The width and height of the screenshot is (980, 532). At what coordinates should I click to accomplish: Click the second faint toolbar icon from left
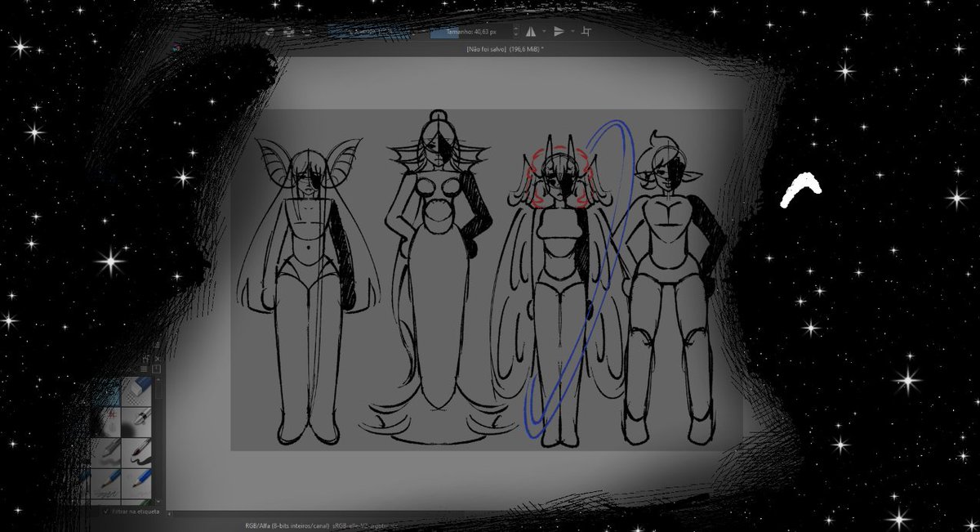pyautogui.click(x=288, y=32)
